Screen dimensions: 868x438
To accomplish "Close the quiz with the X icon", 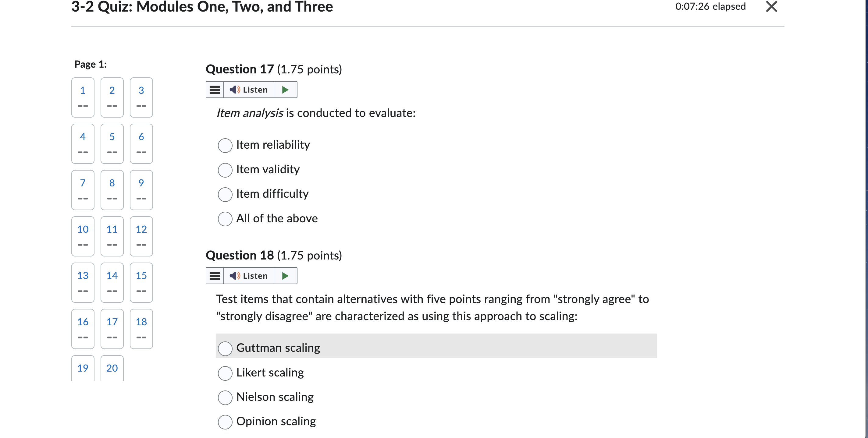I will [771, 6].
